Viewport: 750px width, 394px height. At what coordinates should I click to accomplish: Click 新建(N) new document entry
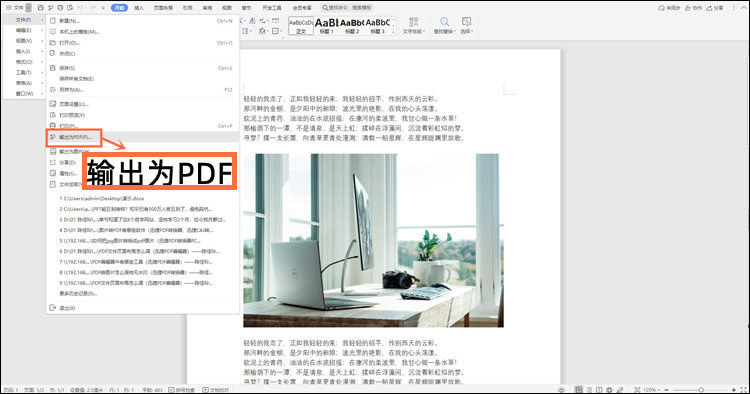143,21
